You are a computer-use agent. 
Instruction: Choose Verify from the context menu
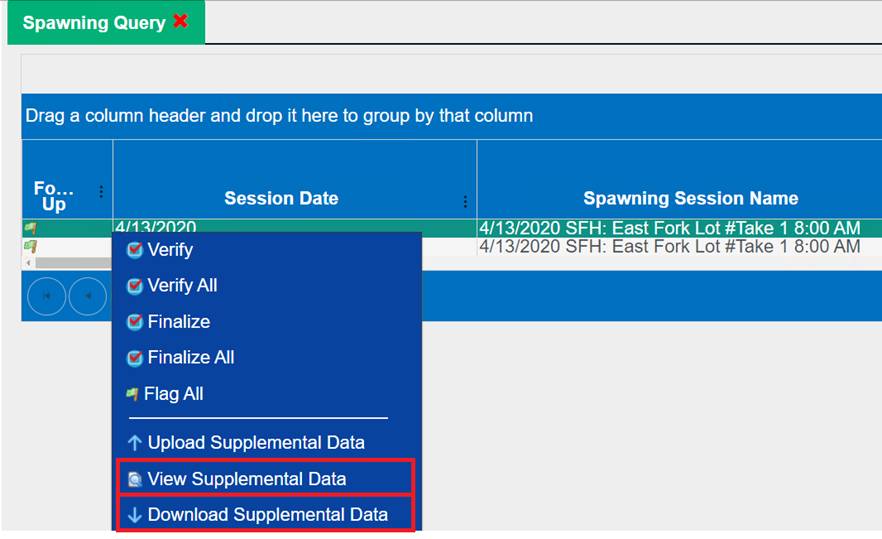pyautogui.click(x=170, y=250)
